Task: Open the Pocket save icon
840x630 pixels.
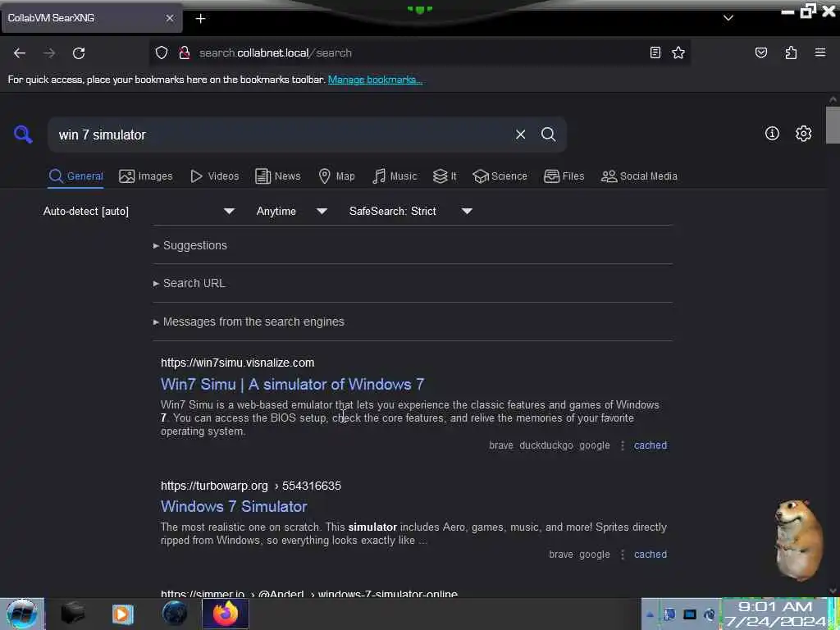Action: [x=760, y=52]
